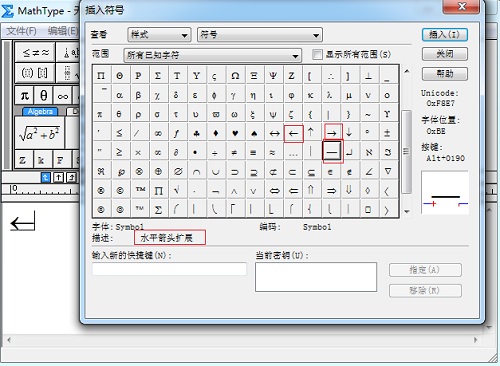Insert ∞ from MathType toolbar
The image size is (500, 366).
(x=63, y=97)
